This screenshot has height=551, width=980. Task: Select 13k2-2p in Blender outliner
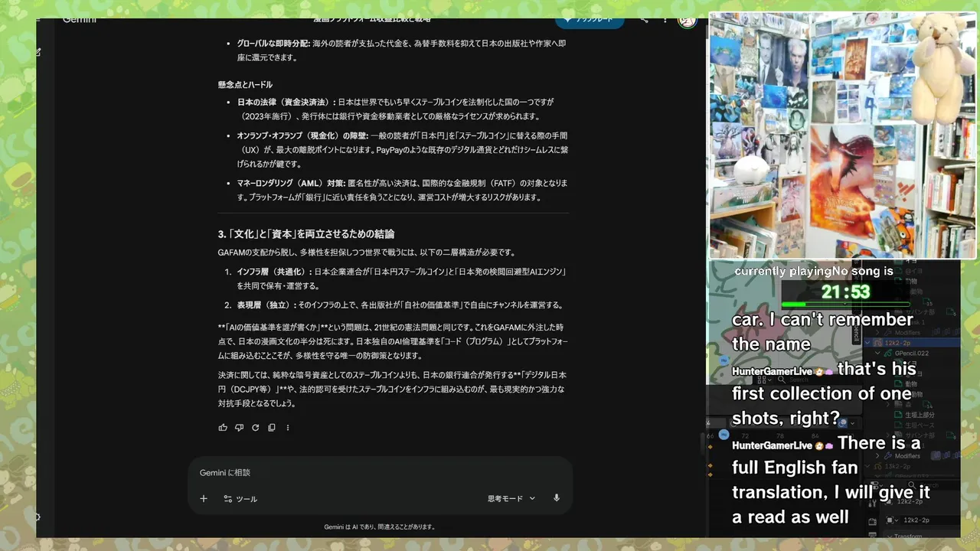coord(896,466)
